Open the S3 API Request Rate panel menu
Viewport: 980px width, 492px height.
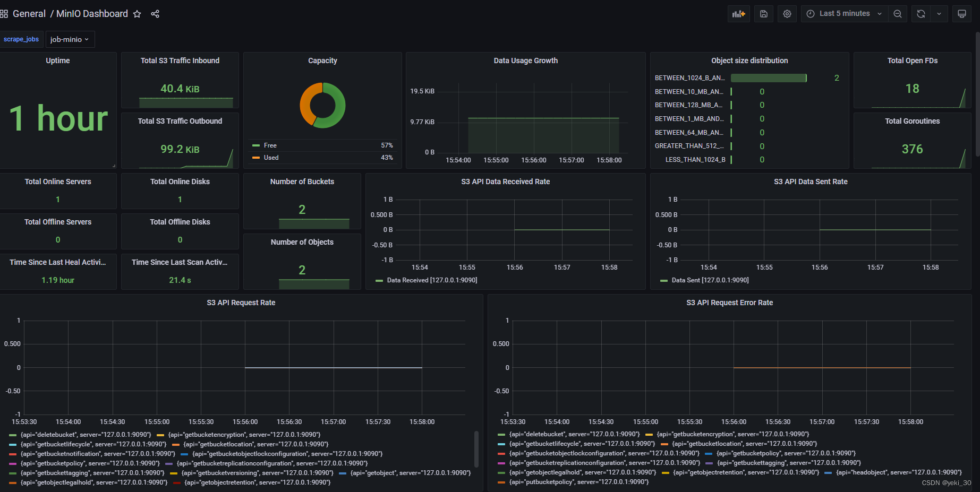(241, 303)
